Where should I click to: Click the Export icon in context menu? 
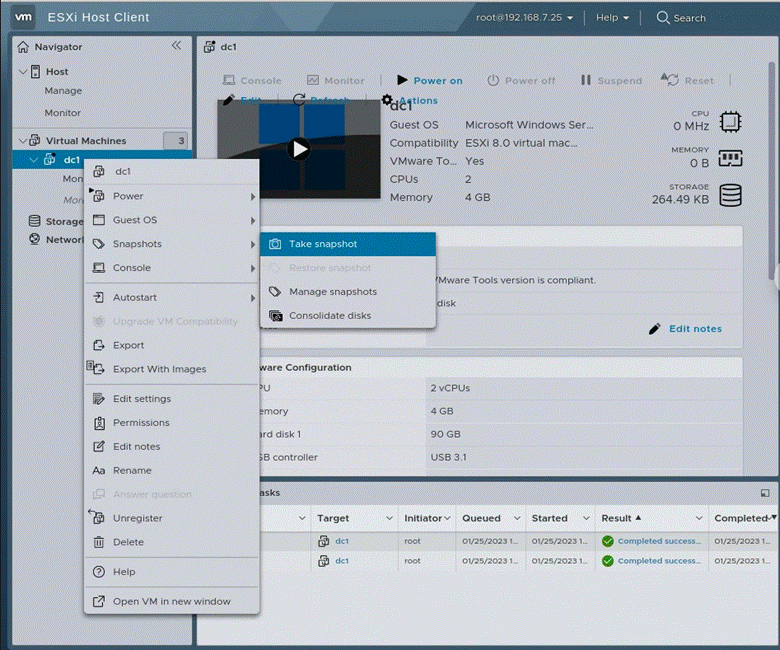pos(99,345)
